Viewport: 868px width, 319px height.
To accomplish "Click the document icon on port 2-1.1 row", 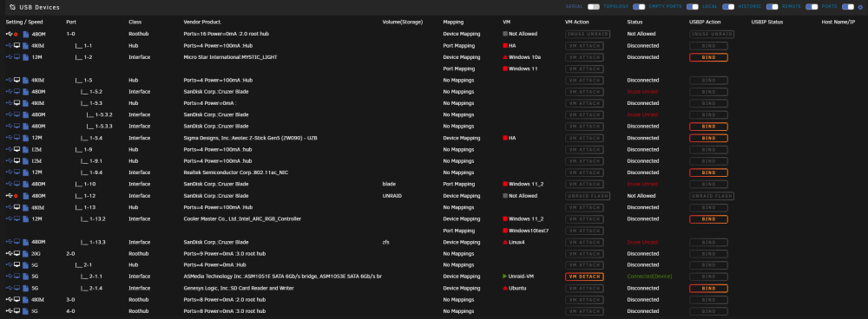I will click(x=25, y=277).
